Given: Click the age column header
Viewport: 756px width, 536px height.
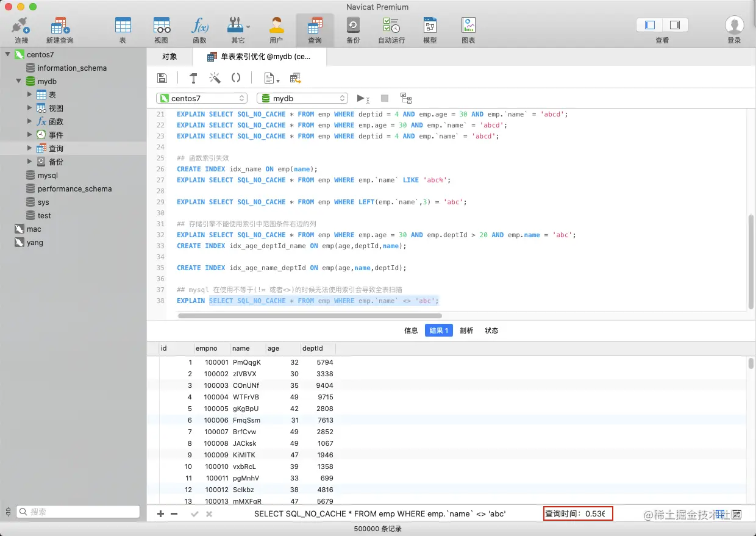Looking at the screenshot, I should tap(283, 348).
